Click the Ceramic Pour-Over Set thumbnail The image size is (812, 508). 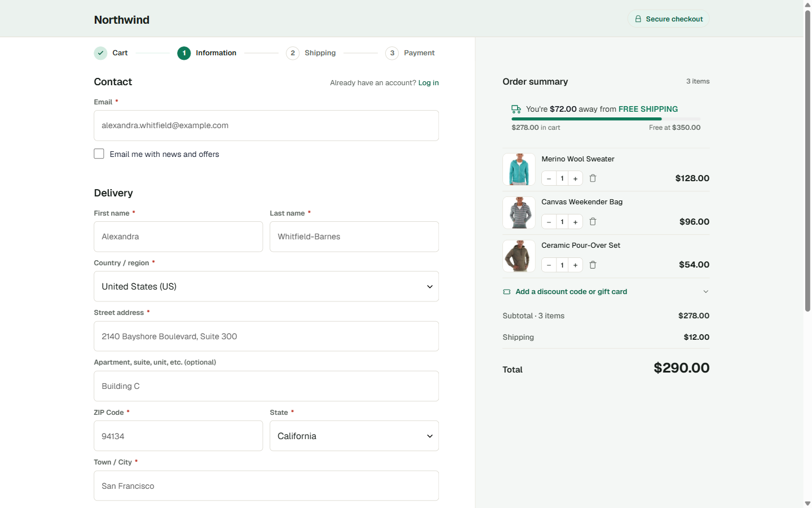519,256
